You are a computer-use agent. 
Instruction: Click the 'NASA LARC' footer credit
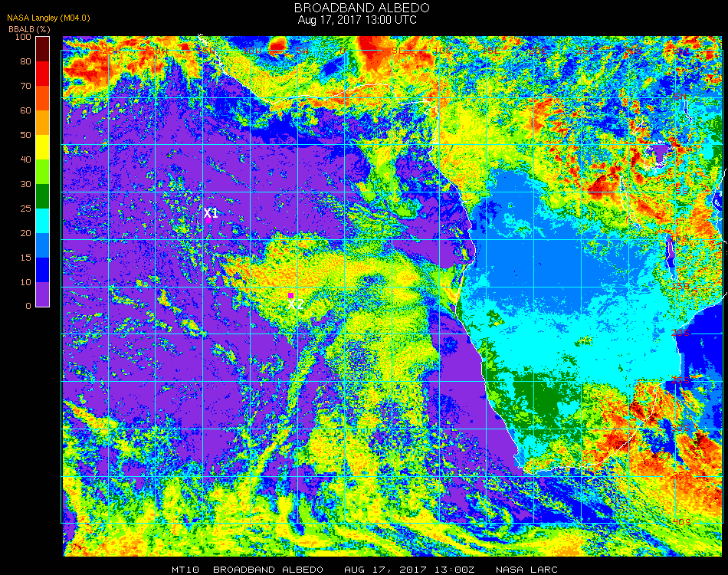[526, 570]
